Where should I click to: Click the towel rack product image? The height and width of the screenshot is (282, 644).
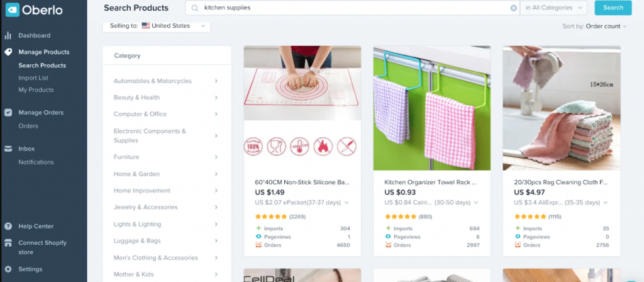(431, 108)
